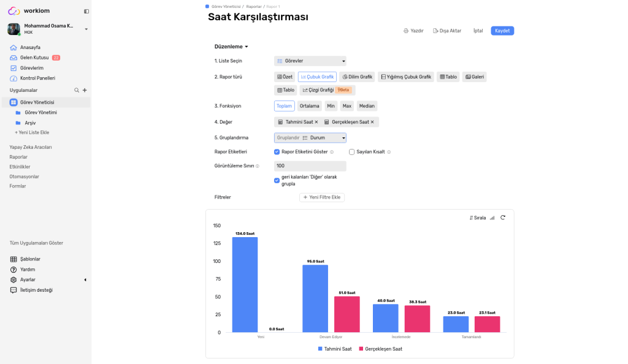Click the Kaydet button

pos(502,31)
